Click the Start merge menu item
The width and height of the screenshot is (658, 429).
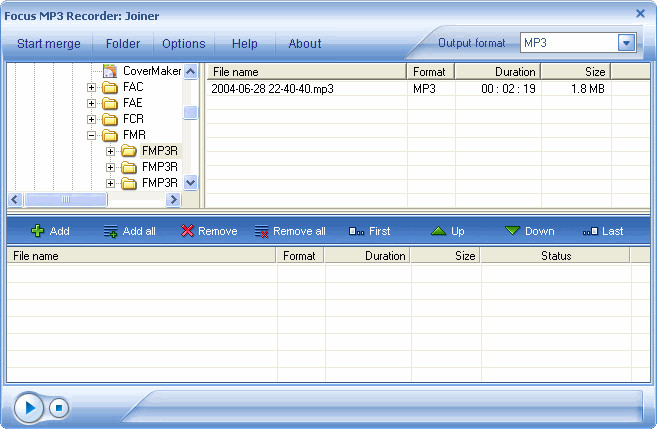[49, 44]
